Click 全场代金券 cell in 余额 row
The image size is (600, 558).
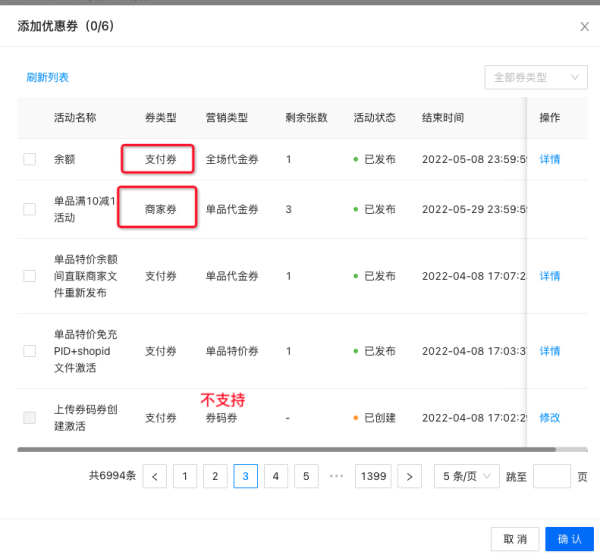[232, 159]
